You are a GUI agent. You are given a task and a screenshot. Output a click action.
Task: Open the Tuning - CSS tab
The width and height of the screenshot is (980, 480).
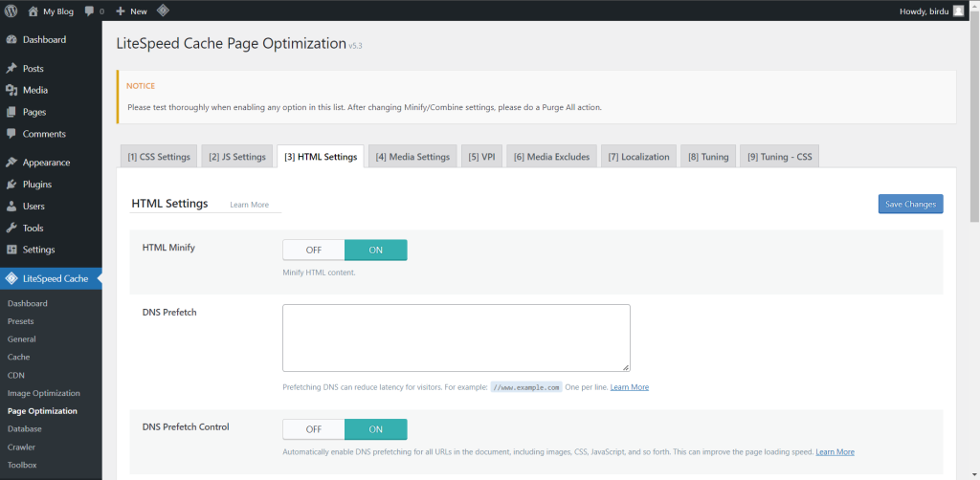[779, 157]
